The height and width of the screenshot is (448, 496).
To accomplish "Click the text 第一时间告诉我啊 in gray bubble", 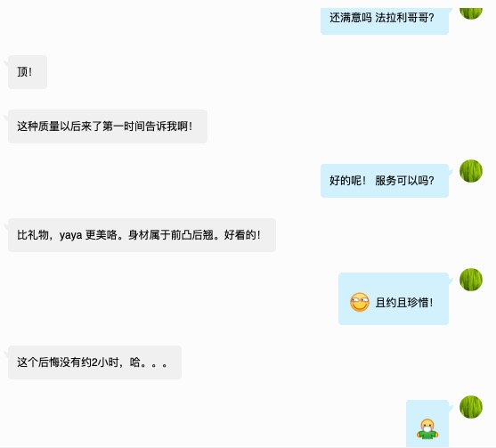I will pos(147,126).
